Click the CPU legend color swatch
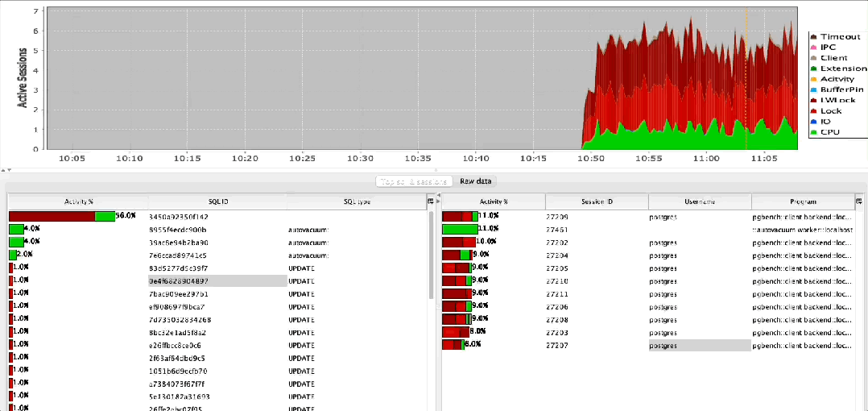 tap(814, 132)
